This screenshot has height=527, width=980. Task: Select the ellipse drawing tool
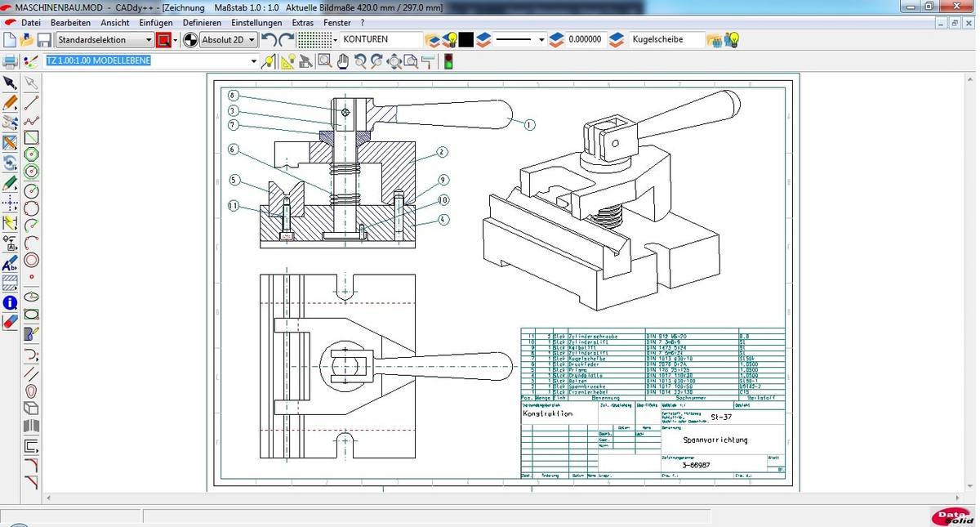click(x=32, y=296)
